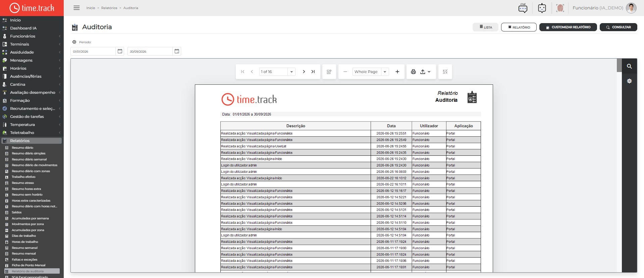This screenshot has height=278, width=644.
Task: Switch to the Relatório view
Action: pyautogui.click(x=519, y=27)
